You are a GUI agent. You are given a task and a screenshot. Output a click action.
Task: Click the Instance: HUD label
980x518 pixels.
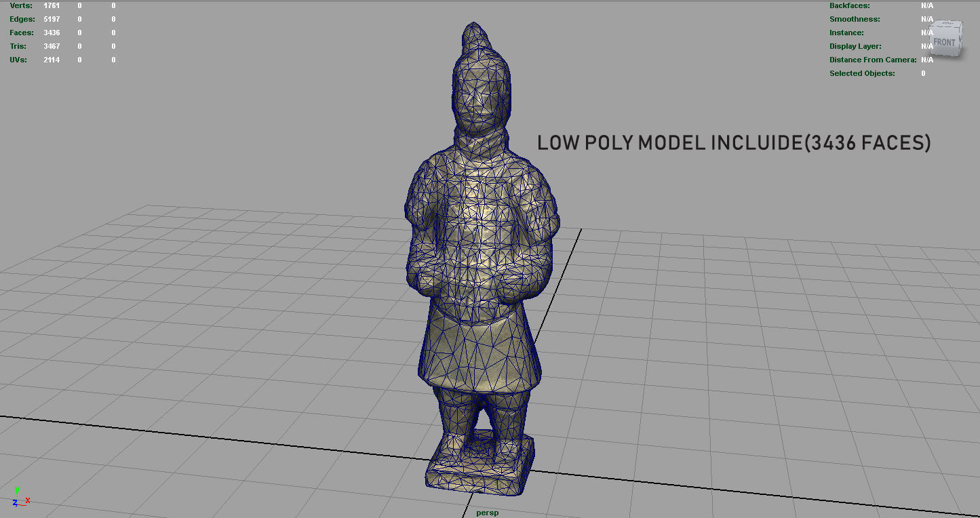(x=846, y=33)
